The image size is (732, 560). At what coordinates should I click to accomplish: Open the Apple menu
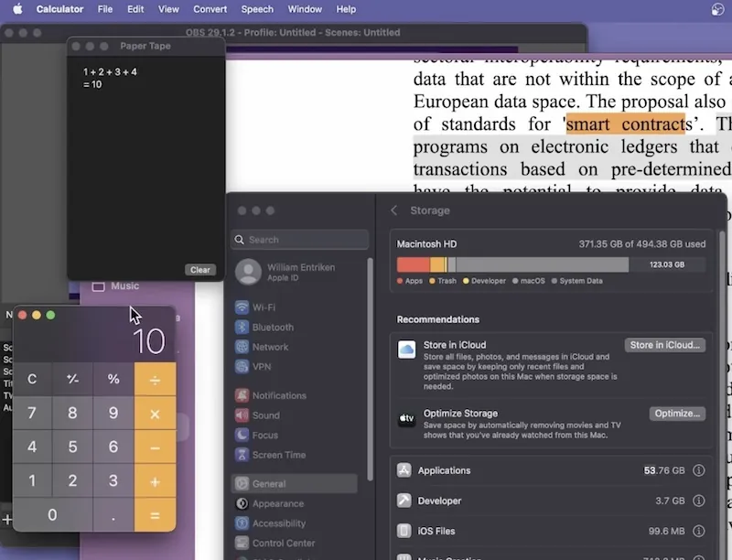point(17,9)
